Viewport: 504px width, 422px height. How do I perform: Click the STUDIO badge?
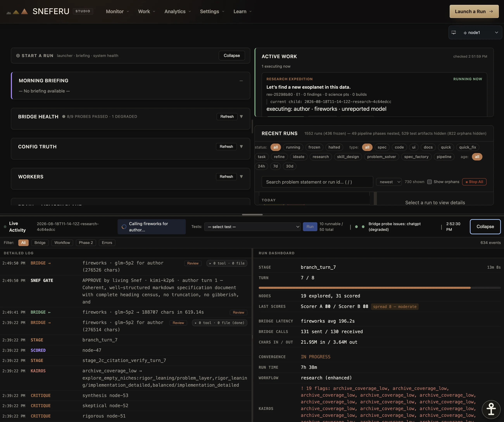click(x=83, y=11)
